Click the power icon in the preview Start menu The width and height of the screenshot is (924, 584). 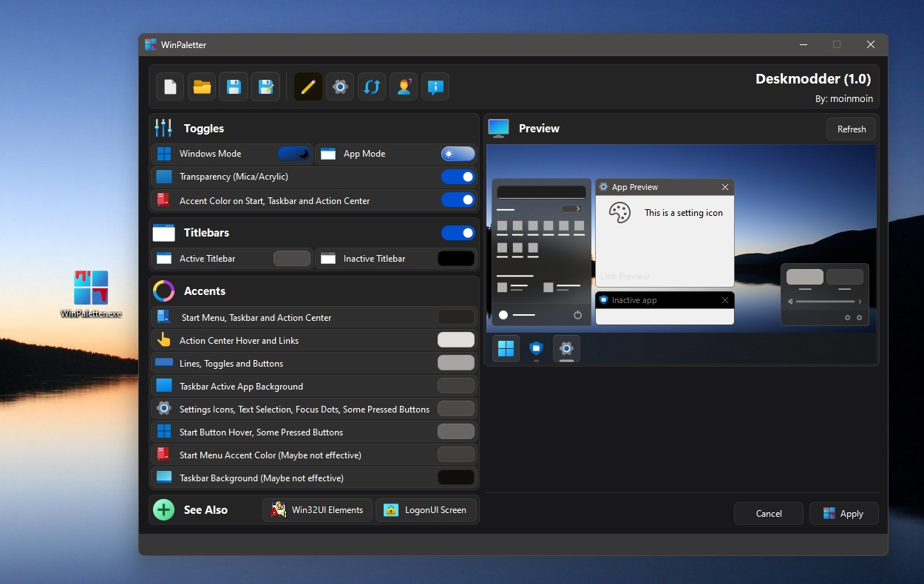(577, 315)
